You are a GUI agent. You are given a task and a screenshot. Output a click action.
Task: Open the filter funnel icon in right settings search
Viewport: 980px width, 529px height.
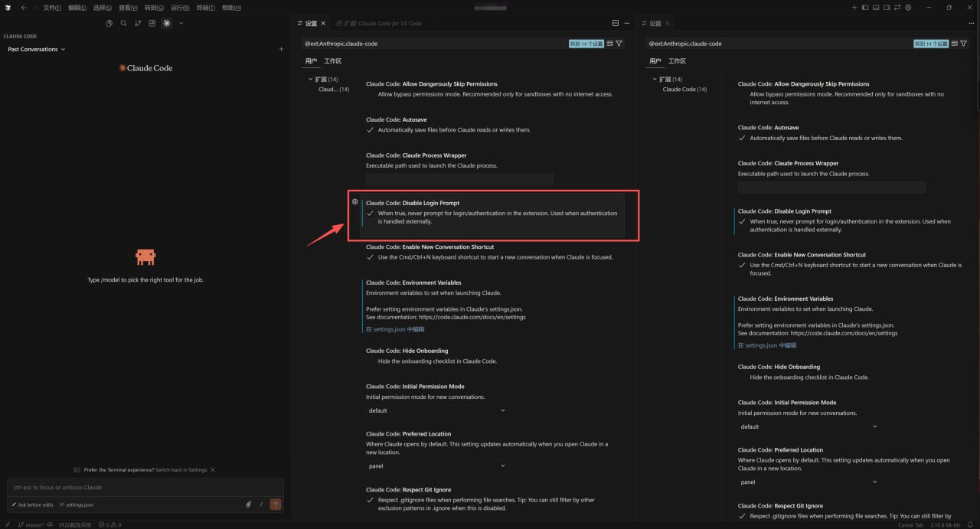click(x=963, y=44)
